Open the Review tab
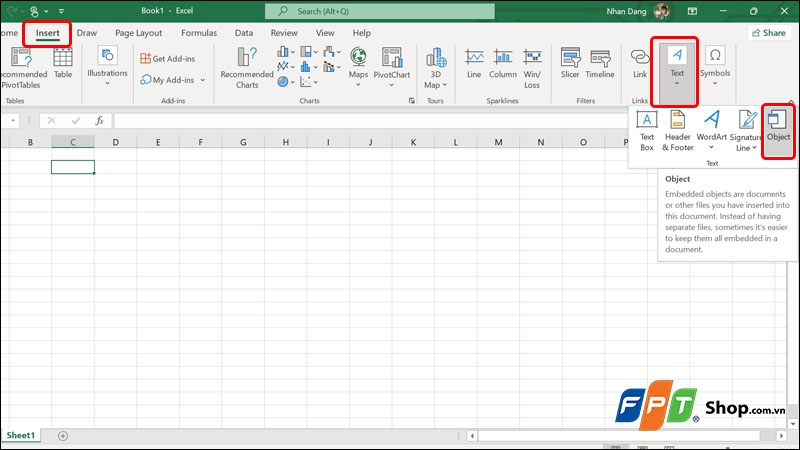 (284, 33)
